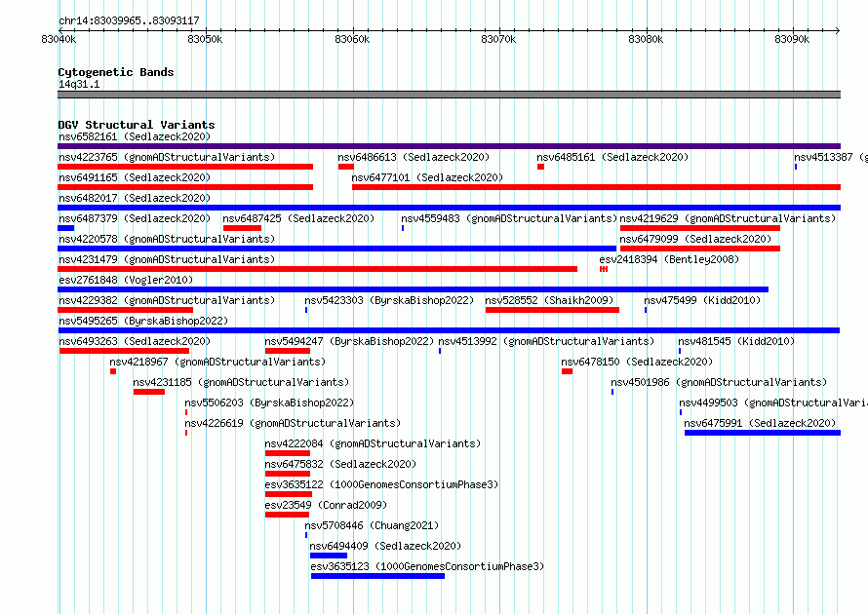Open the nsv475499 (Kidd2010) label

702,300
